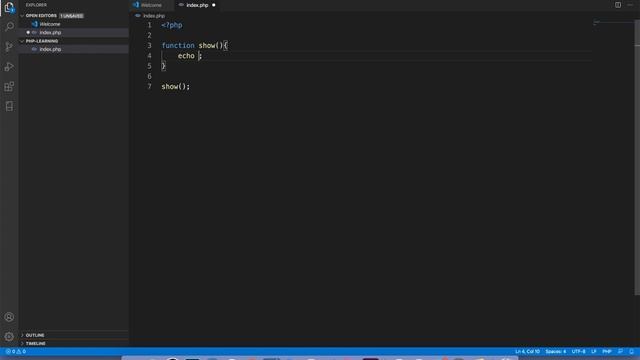Open the Manage gear icon
This screenshot has width=640, height=360.
pos(9,337)
